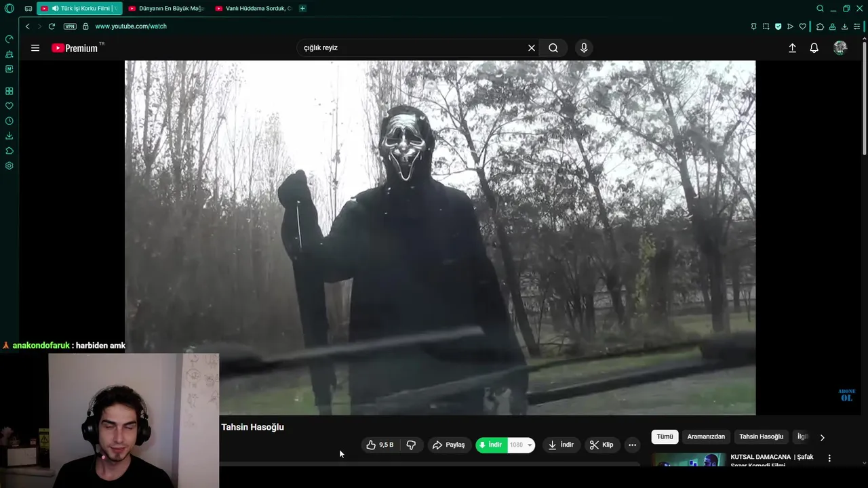Open downloads icon in browser toolbar
Screen dimensions: 868x488
[844, 26]
